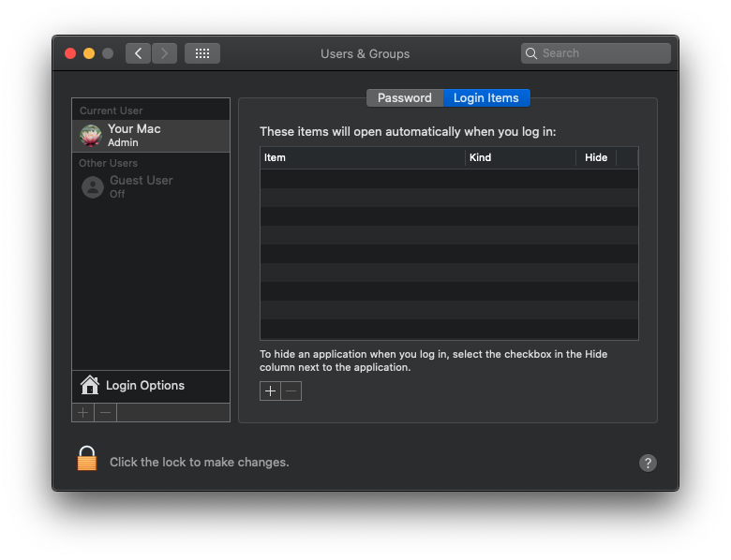
Task: Remove a login item with the minus button
Action: click(x=291, y=391)
